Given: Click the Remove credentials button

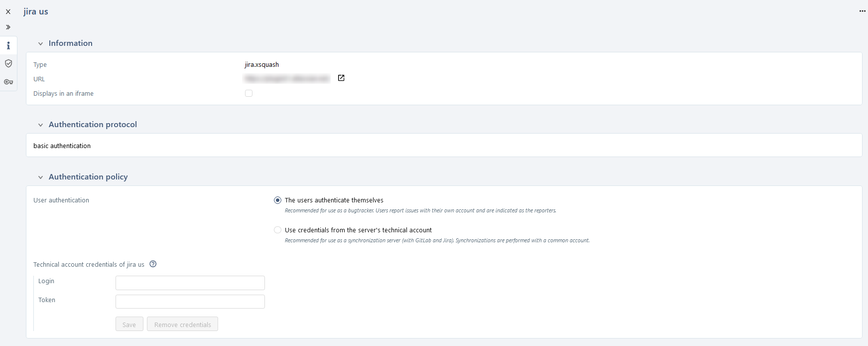Looking at the screenshot, I should [x=182, y=324].
